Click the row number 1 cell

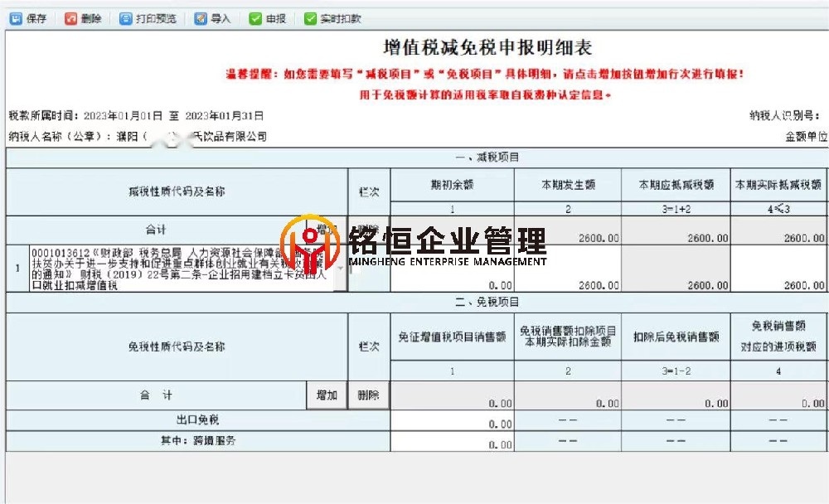[17, 268]
